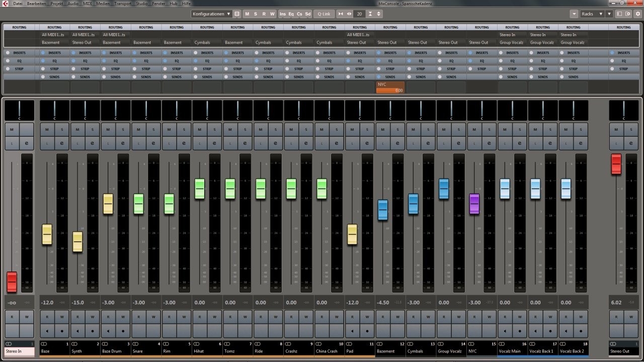Click the link icon on the NYC channel
The image size is (644, 362).
pyautogui.click(x=472, y=344)
